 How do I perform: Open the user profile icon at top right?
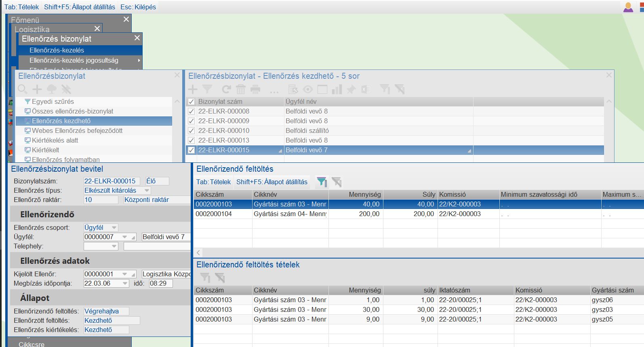pyautogui.click(x=628, y=7)
